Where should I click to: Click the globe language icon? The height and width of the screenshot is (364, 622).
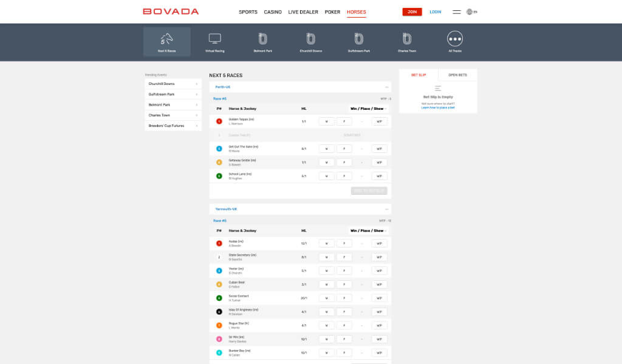click(470, 12)
